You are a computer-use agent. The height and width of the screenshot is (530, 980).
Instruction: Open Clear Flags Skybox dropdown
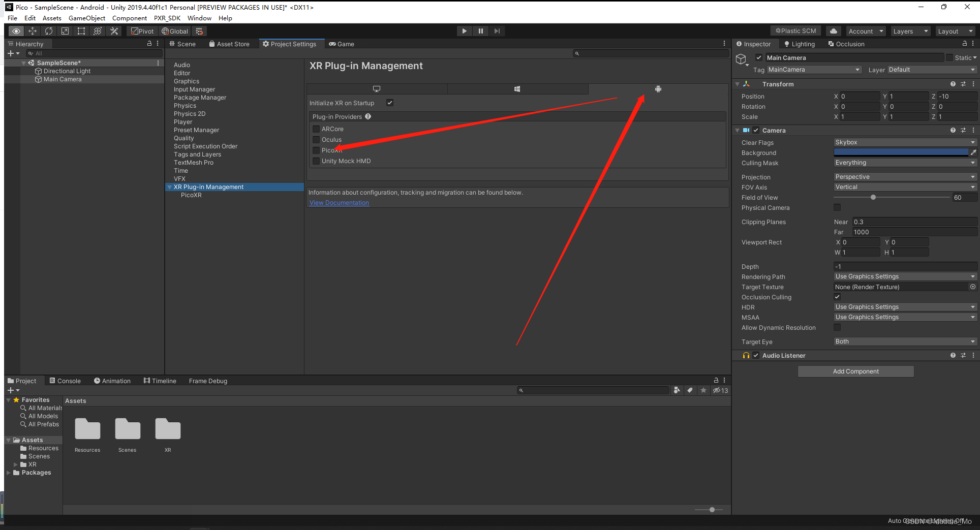click(905, 142)
